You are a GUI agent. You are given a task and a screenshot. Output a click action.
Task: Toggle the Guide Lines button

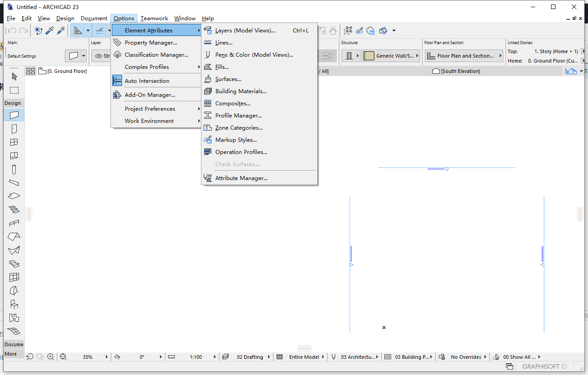[77, 31]
